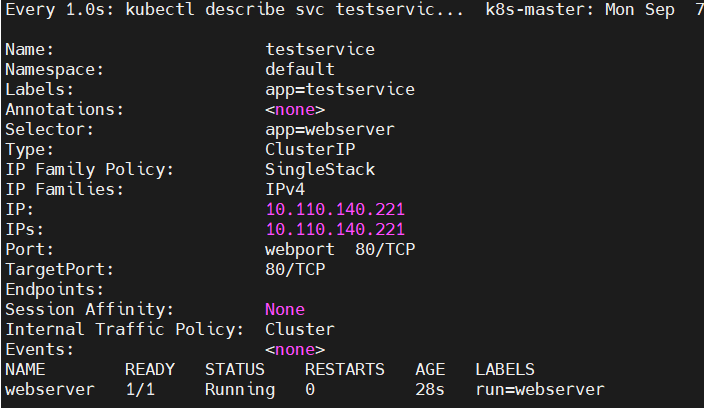Click the webserver pod name
Image resolution: width=704 pixels, height=408 pixels.
[50, 390]
